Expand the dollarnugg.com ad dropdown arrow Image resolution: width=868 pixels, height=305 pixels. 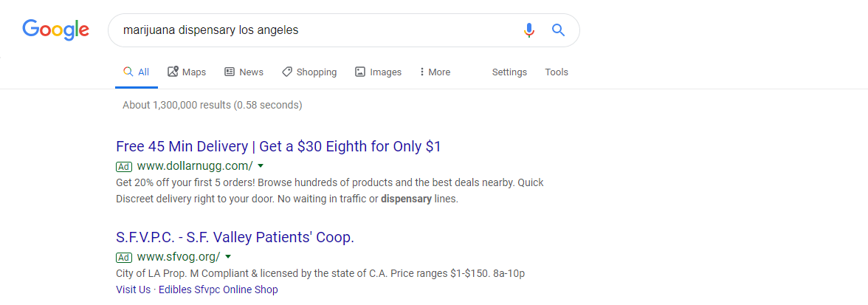pos(261,165)
